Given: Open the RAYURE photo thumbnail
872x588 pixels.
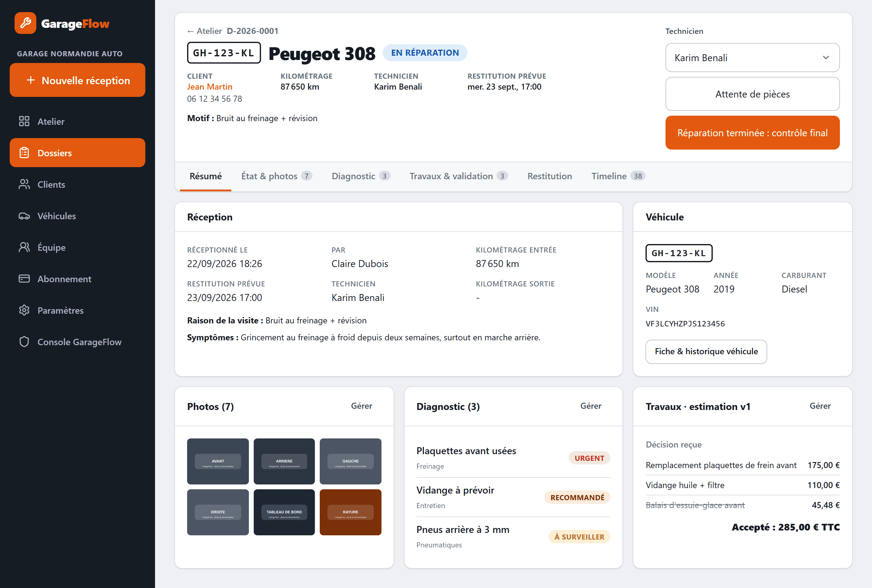Looking at the screenshot, I should (350, 512).
